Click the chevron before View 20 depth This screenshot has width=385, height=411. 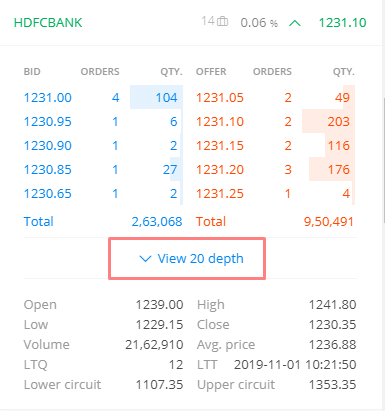(x=145, y=259)
